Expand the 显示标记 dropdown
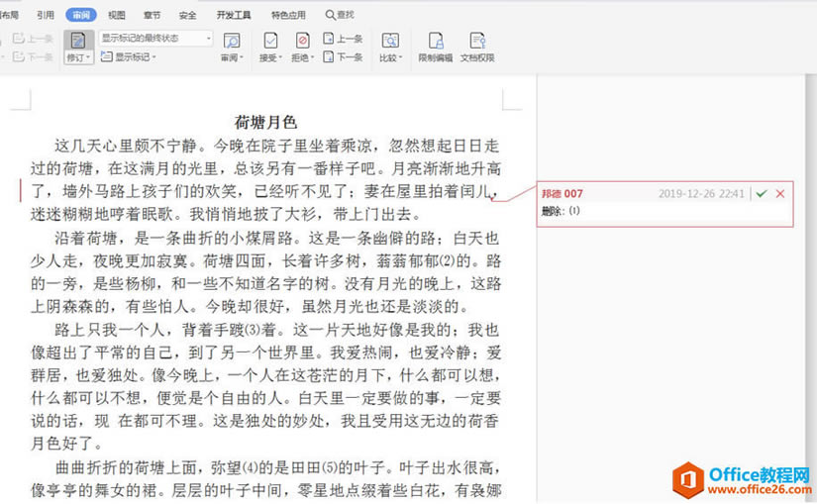Screen dimensions: 817x504 154,56
